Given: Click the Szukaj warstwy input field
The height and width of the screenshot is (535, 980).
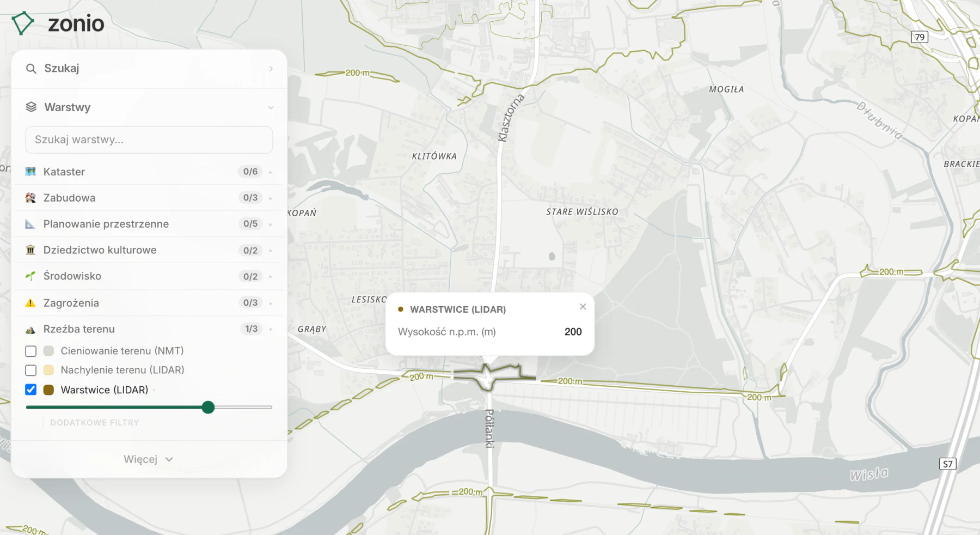Looking at the screenshot, I should pyautogui.click(x=149, y=140).
